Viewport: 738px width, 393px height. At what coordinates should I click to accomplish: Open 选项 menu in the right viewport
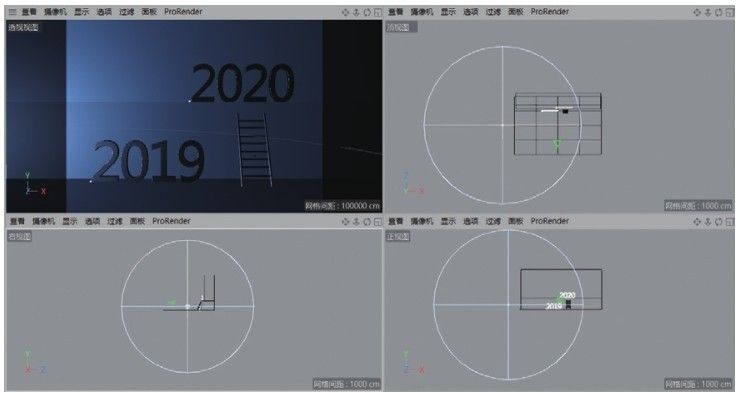pyautogui.click(x=93, y=221)
